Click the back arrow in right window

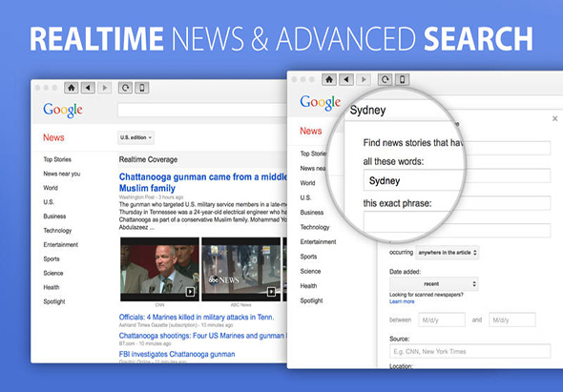tap(346, 79)
